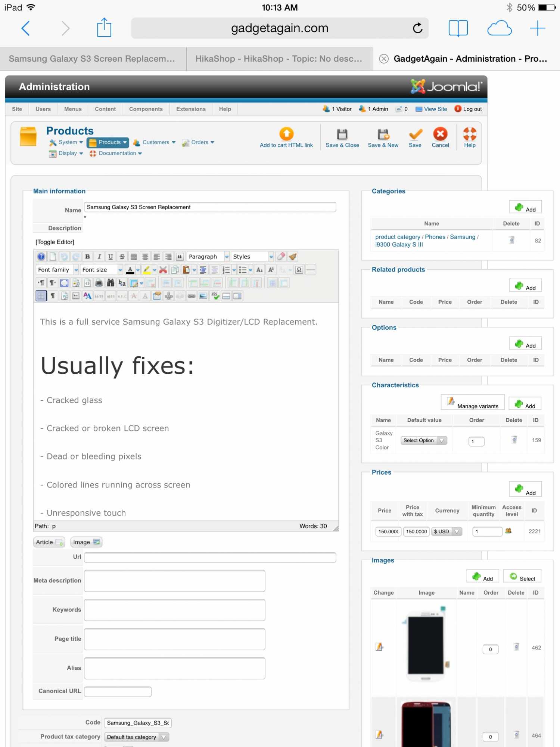Insert a horizontal rule line
Viewport: 560px width, 747px height.
point(311,270)
